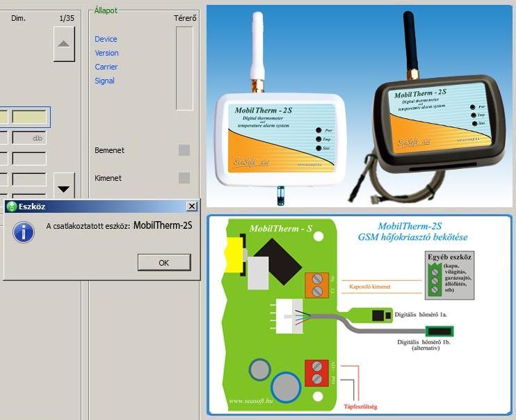
Task: Click the green MobilTherm-S circuit board diagram
Action: 280,314
